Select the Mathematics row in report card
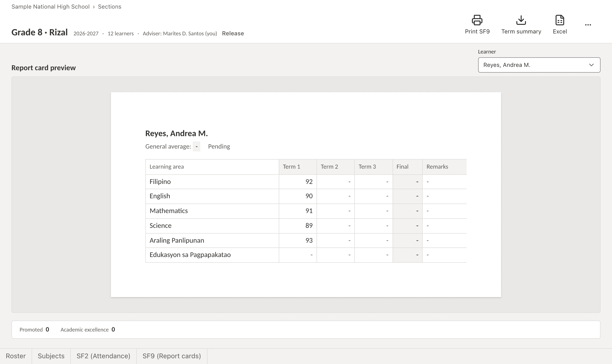612x364 pixels. (x=306, y=211)
